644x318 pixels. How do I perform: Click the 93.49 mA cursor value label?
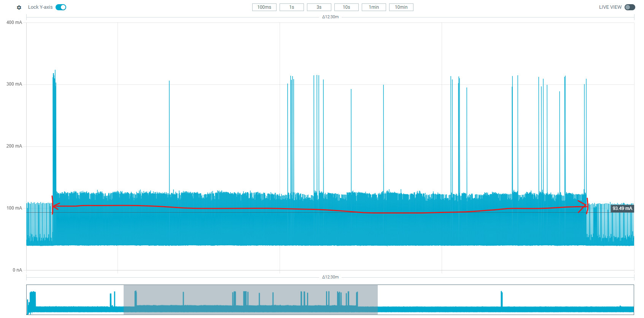pos(622,208)
